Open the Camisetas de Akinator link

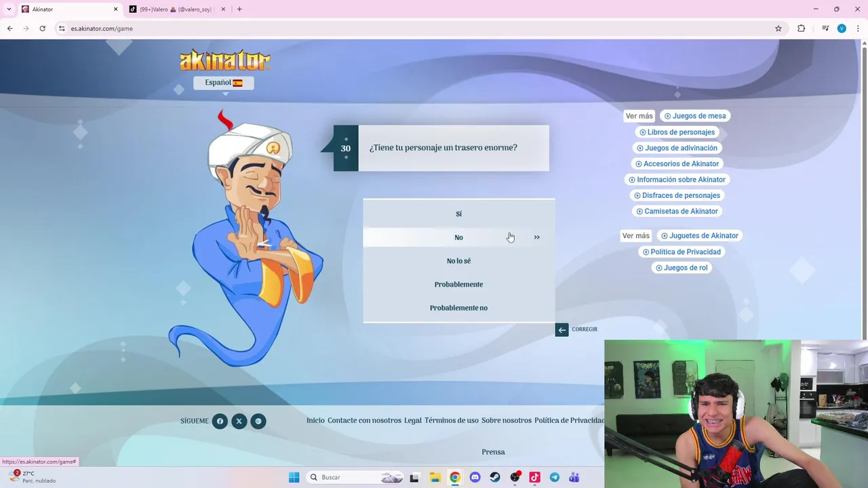[677, 211]
